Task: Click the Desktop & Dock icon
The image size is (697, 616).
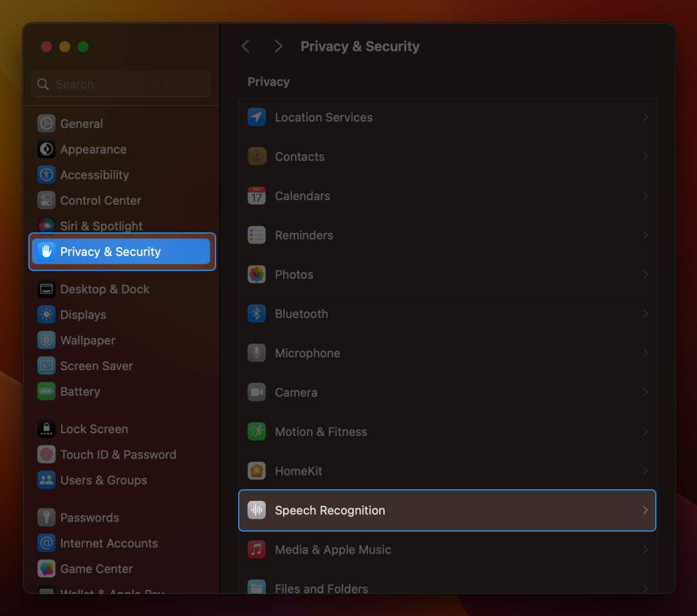Action: pyautogui.click(x=46, y=290)
